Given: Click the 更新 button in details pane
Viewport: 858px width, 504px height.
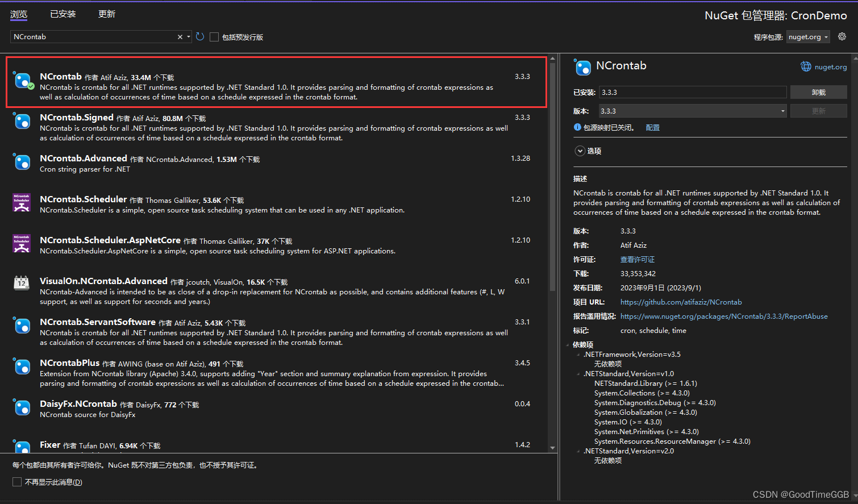Looking at the screenshot, I should point(818,111).
